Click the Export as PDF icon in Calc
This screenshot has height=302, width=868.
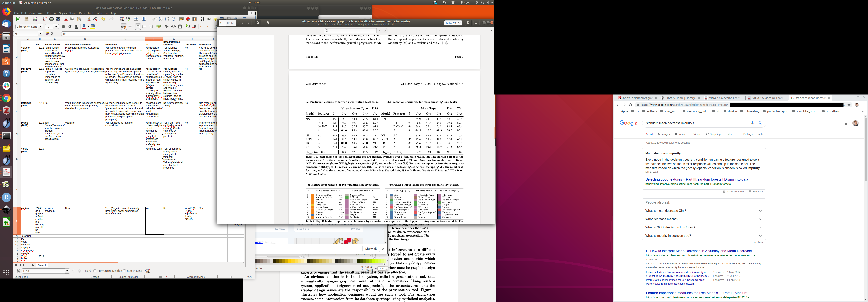pyautogui.click(x=45, y=19)
